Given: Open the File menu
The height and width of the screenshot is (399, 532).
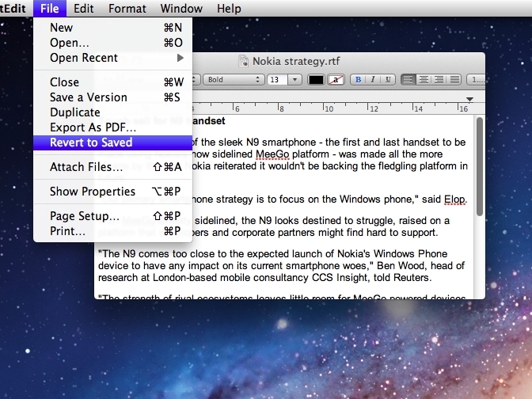Looking at the screenshot, I should coord(50,8).
